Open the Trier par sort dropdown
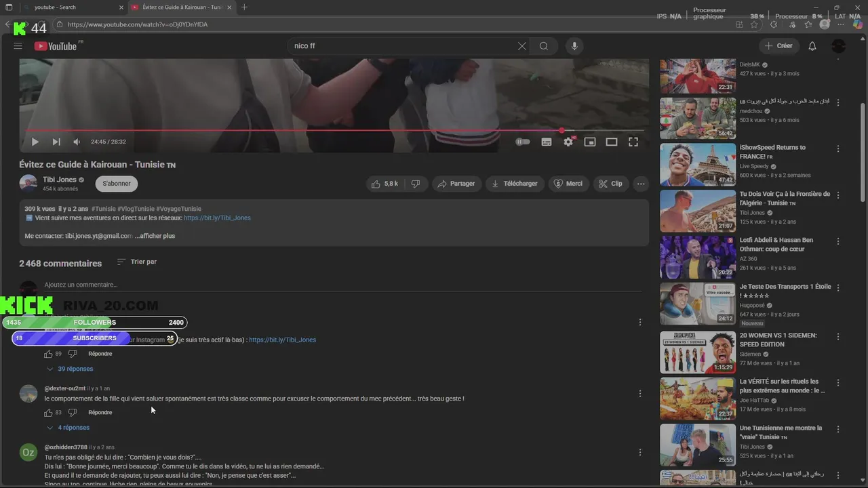 tap(137, 262)
